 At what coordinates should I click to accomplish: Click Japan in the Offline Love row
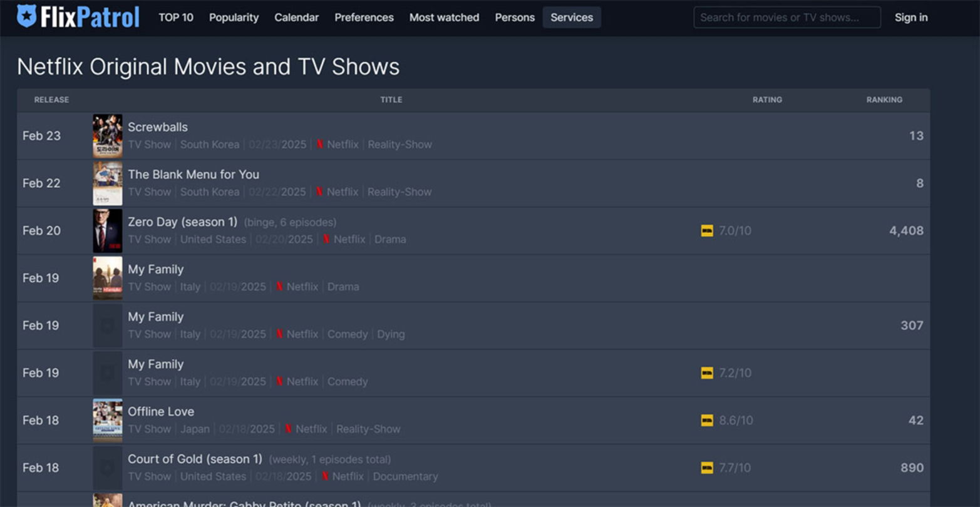click(x=195, y=429)
